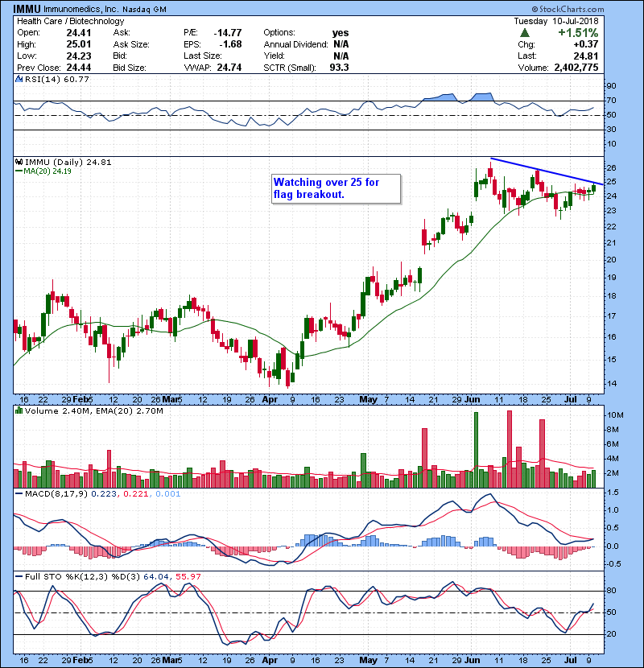Screen dimensions: 644x668
Task: Click the IMMU (Daily) 24.81 chart label
Action: [68, 162]
